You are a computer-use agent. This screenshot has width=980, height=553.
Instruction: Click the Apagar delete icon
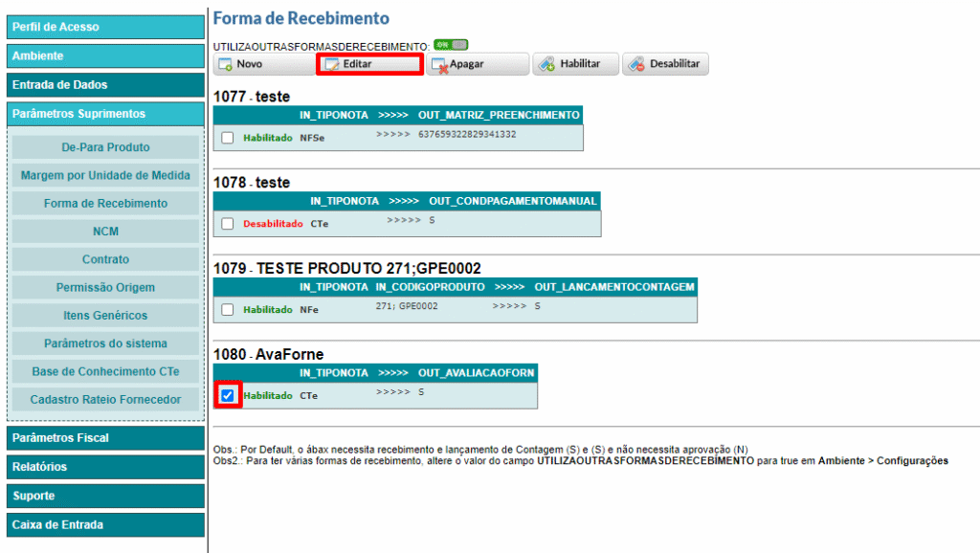pyautogui.click(x=439, y=65)
